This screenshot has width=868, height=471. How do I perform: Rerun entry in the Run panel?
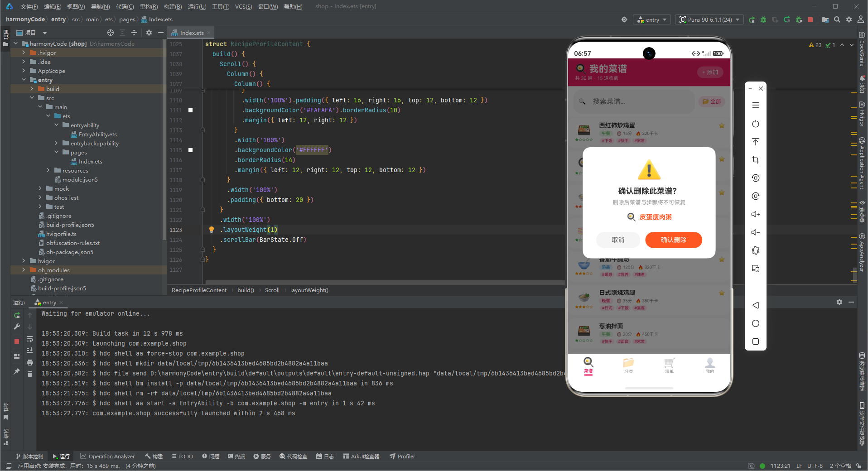pos(17,315)
